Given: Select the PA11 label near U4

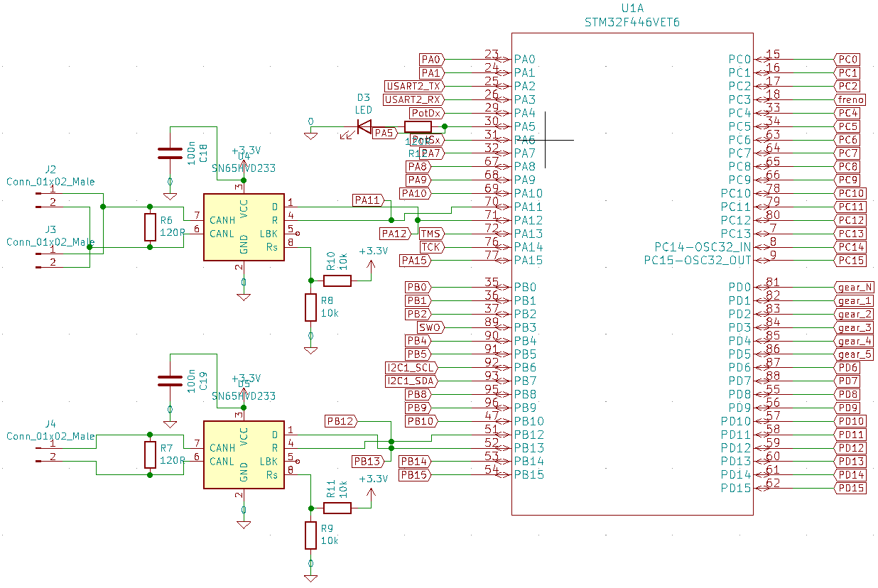Looking at the screenshot, I should 368,200.
